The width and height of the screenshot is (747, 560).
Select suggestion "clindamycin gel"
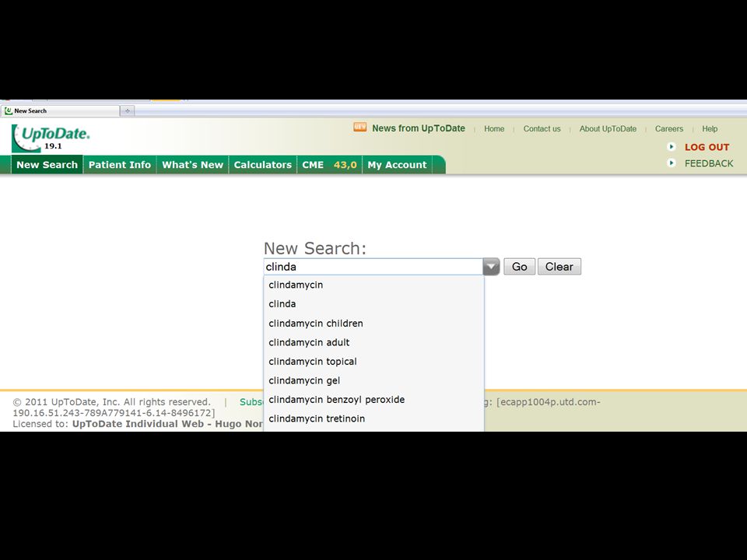[374, 380]
